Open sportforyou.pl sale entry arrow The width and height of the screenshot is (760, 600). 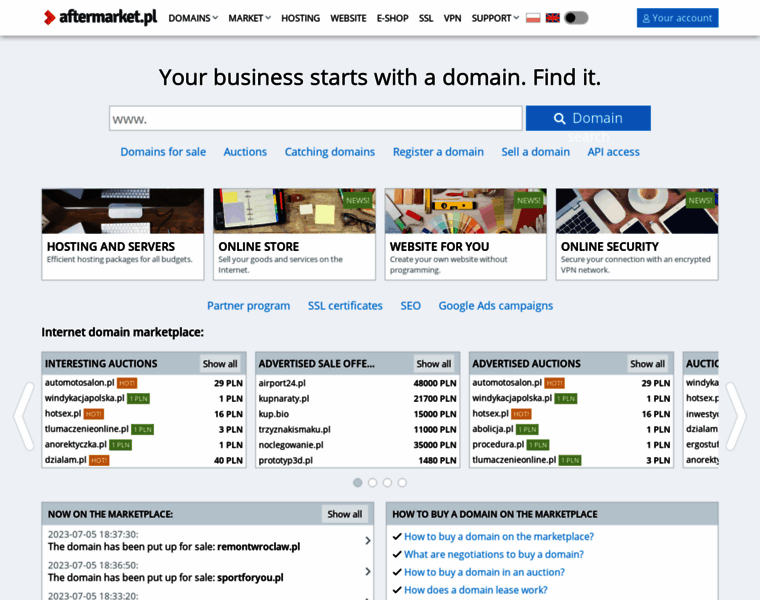pos(368,572)
